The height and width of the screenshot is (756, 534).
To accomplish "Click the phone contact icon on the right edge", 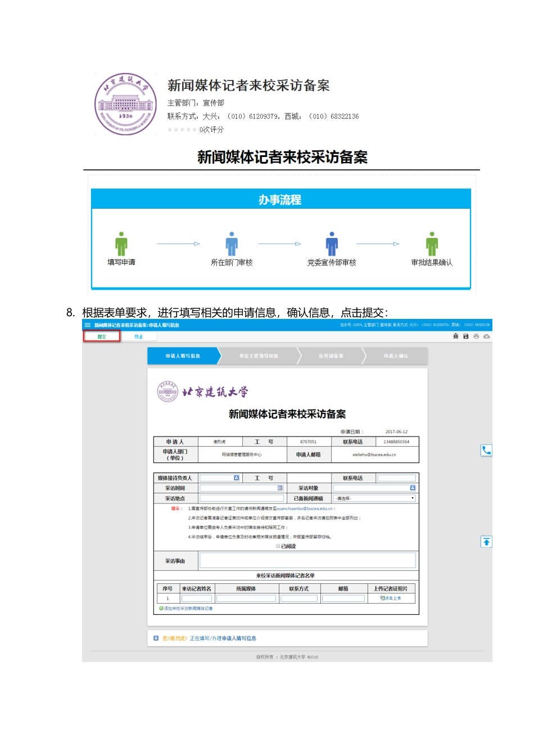I will 486,450.
